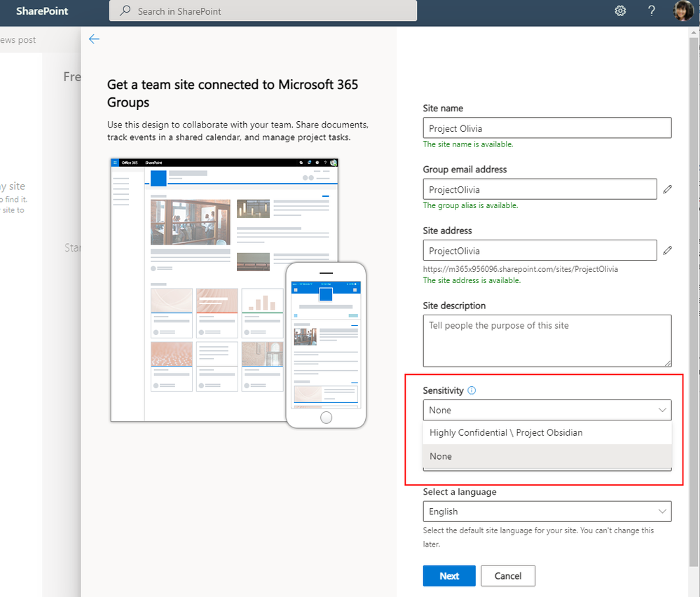Viewport: 700px width, 597px height.
Task: Collapse the Sensitivity dropdown showing None
Action: (x=547, y=410)
